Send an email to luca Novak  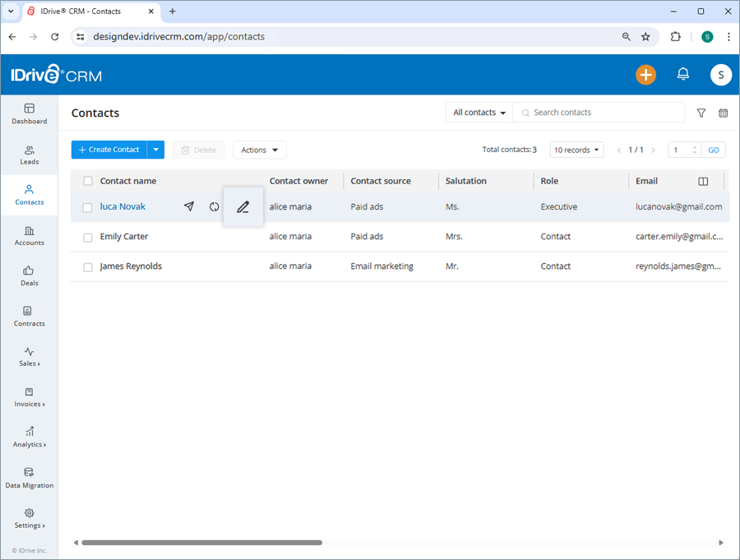click(x=188, y=206)
